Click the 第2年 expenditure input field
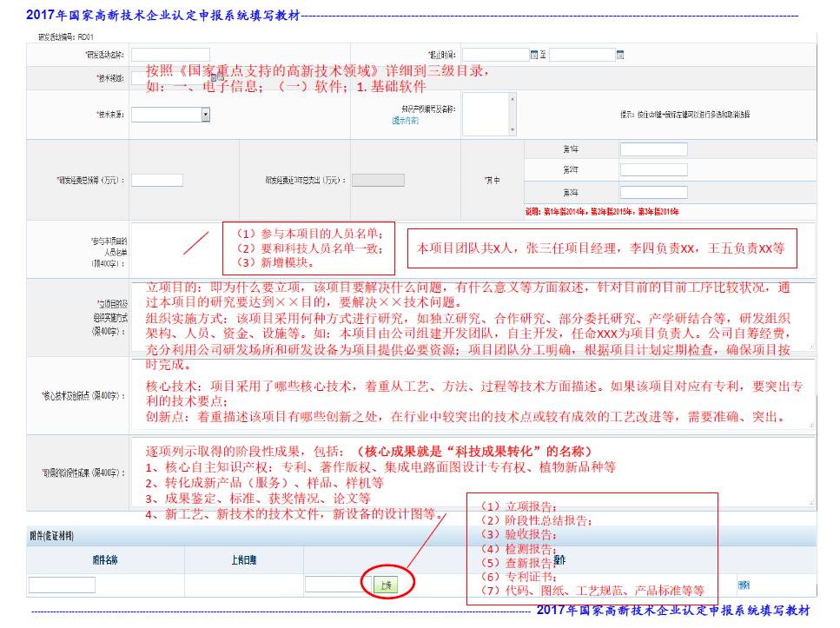This screenshot has width=840, height=628. (x=653, y=170)
